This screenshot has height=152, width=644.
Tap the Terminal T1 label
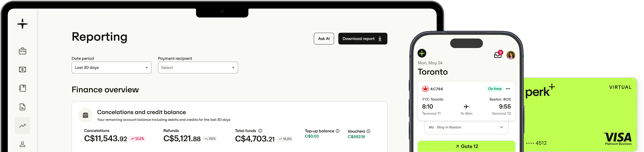(431, 114)
